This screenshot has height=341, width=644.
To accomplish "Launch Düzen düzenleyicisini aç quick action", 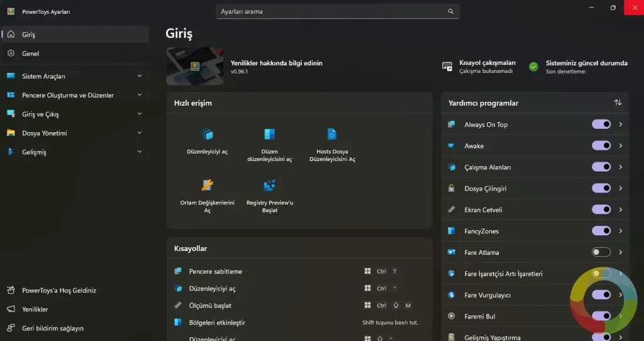I will pyautogui.click(x=269, y=145).
